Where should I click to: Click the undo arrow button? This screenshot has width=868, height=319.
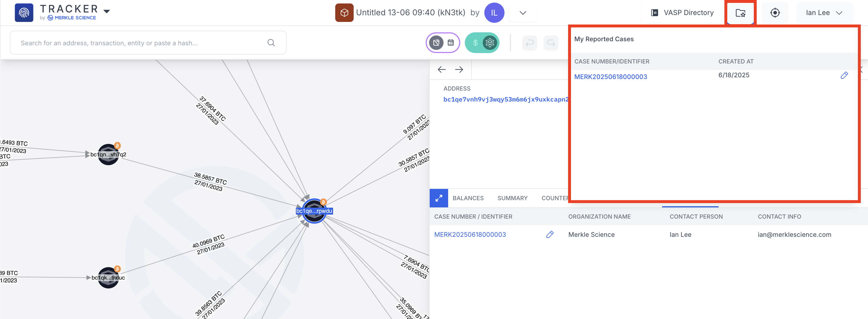[529, 43]
